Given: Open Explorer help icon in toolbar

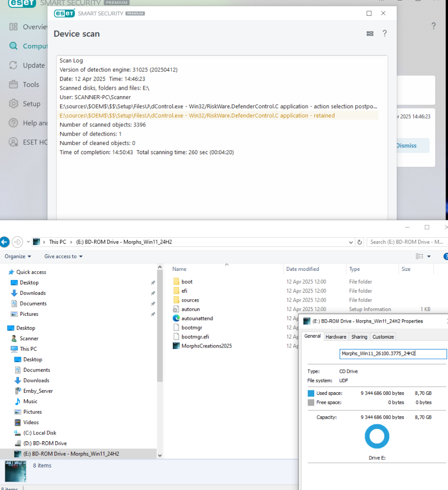Looking at the screenshot, I should tap(446, 256).
